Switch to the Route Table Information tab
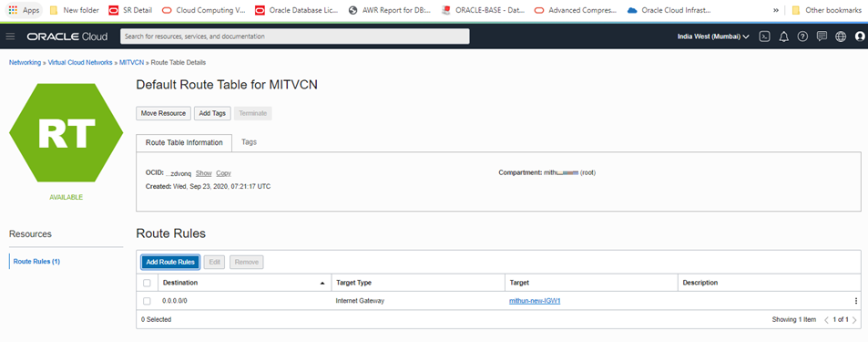The height and width of the screenshot is (342, 868). pyautogui.click(x=184, y=142)
